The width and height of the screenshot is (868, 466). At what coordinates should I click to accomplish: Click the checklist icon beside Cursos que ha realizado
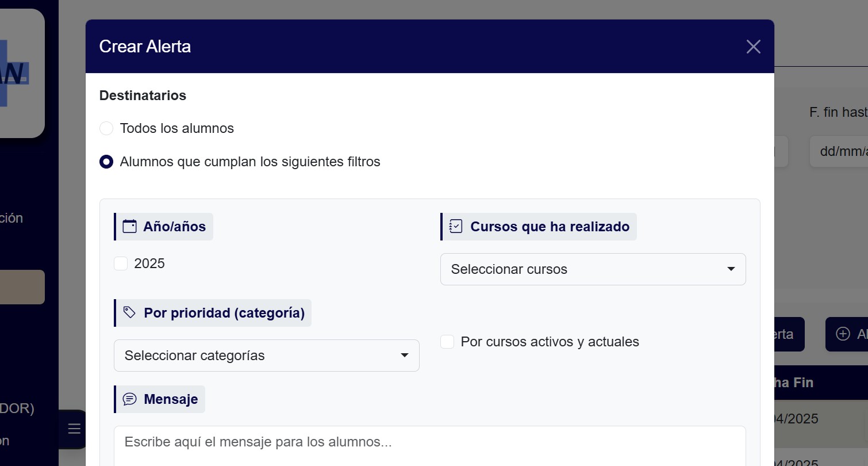pyautogui.click(x=456, y=227)
